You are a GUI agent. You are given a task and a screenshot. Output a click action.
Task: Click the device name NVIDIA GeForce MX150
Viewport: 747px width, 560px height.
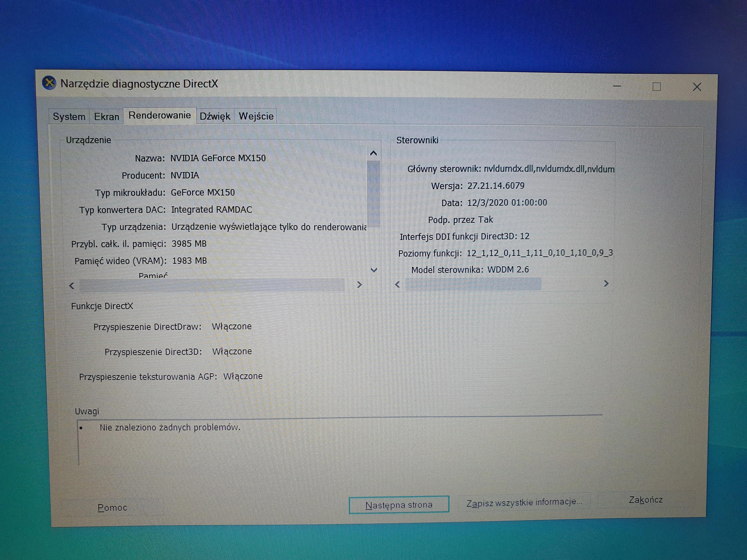218,158
